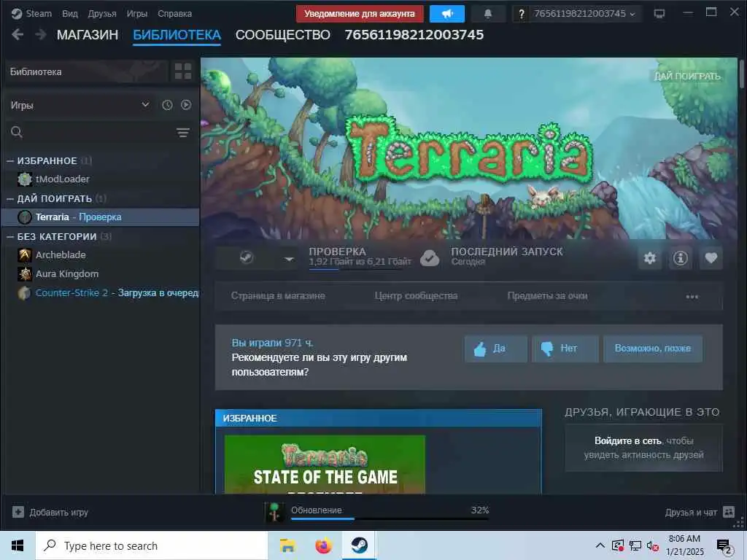Switch to the СООБЩЕСТВО tab

coord(282,35)
